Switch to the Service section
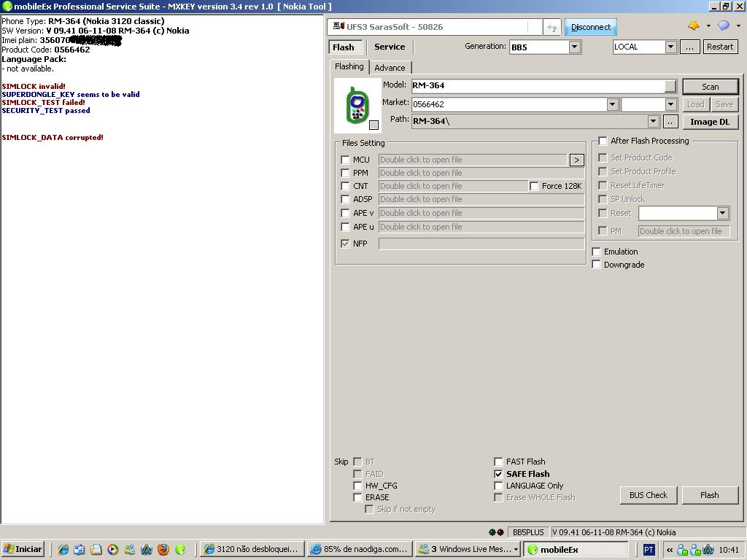This screenshot has width=747, height=560. coord(390,47)
